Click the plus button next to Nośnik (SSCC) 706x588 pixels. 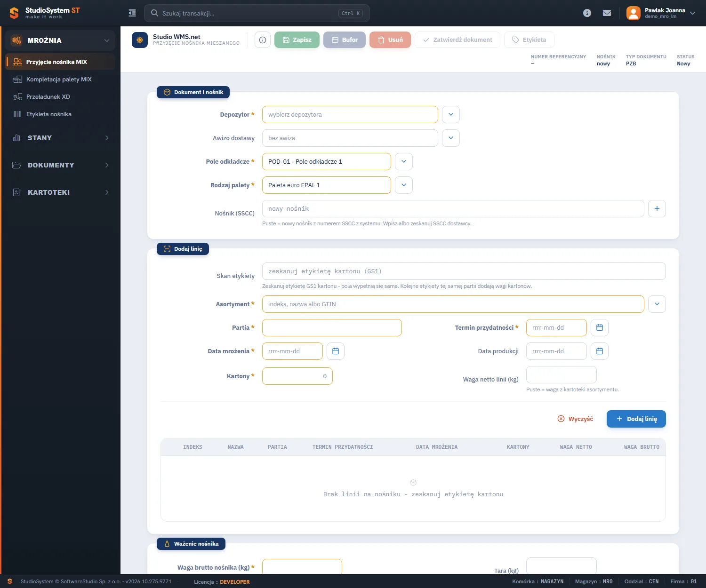point(657,208)
